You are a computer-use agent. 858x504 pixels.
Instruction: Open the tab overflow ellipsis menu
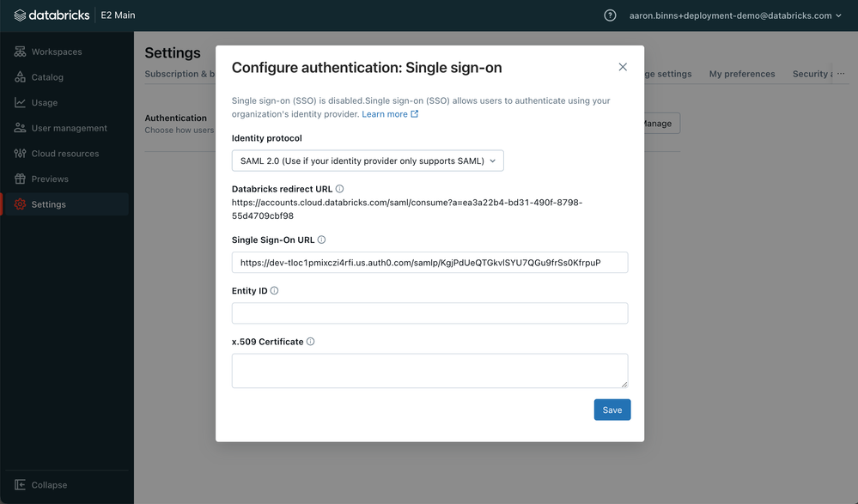coord(840,74)
